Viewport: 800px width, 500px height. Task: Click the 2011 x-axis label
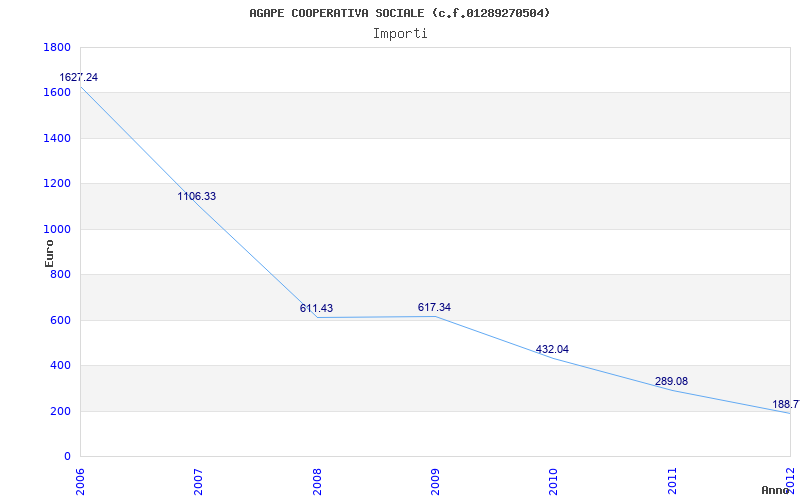[672, 481]
